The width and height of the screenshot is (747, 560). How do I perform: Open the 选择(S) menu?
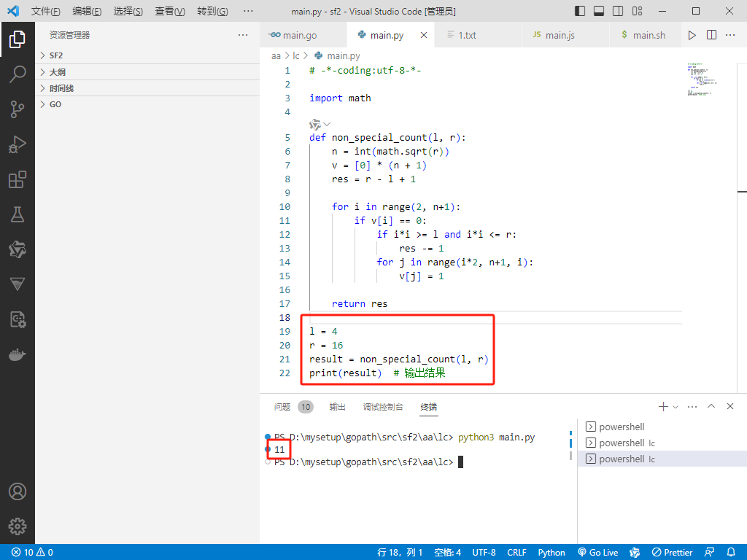(128, 11)
